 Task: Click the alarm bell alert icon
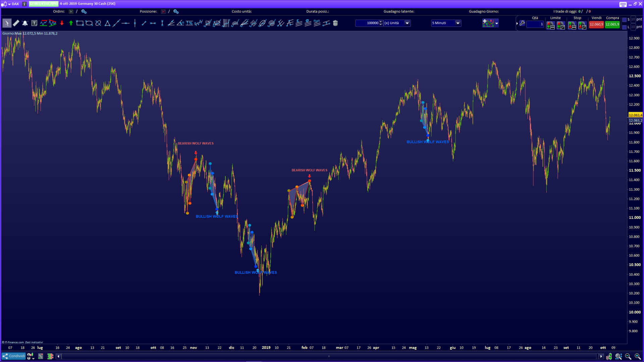point(25,23)
